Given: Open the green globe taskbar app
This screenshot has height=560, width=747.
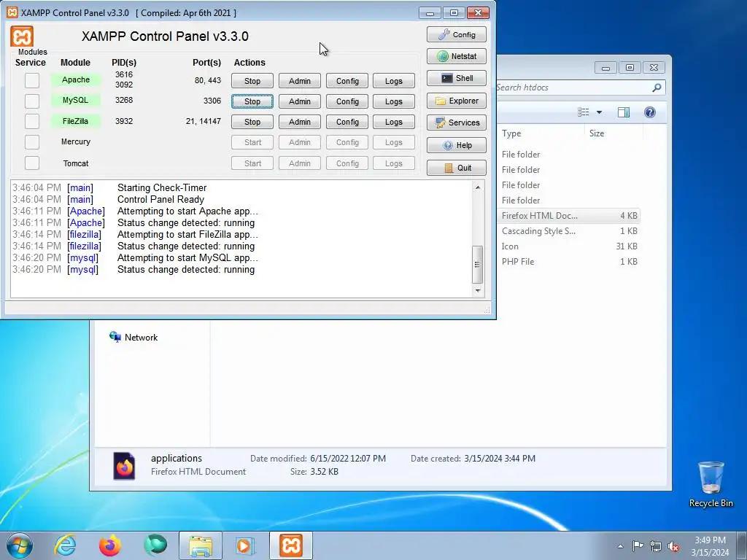Looking at the screenshot, I should coord(155,545).
